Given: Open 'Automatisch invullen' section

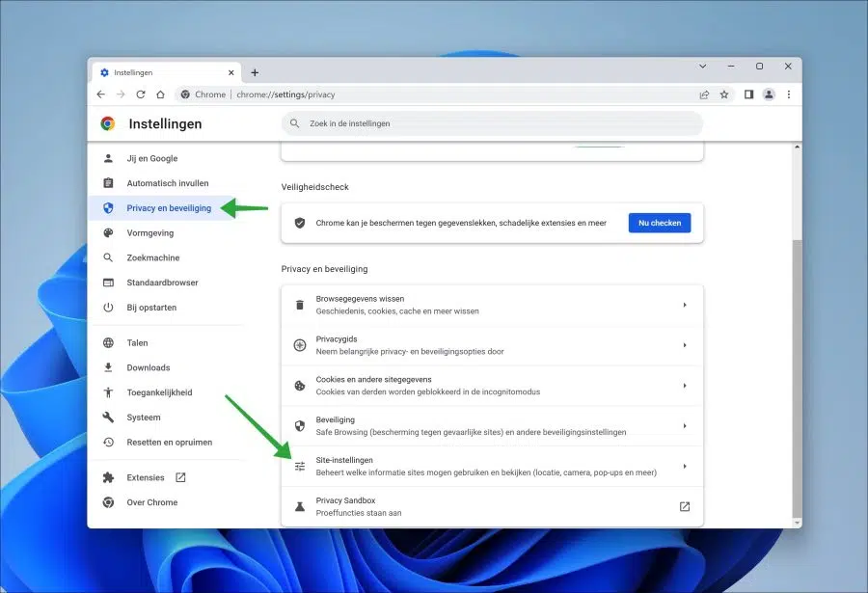Looking at the screenshot, I should (166, 183).
